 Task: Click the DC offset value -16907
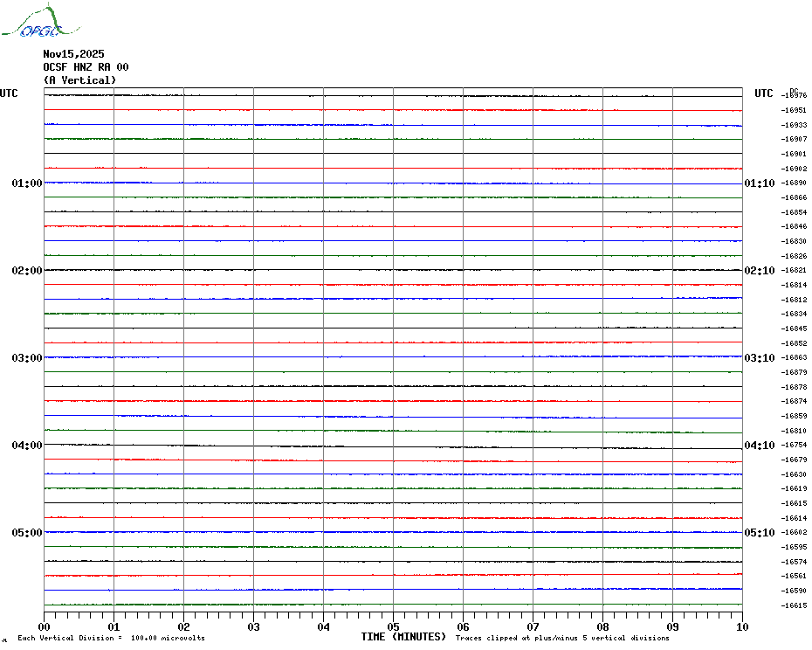tap(794, 140)
